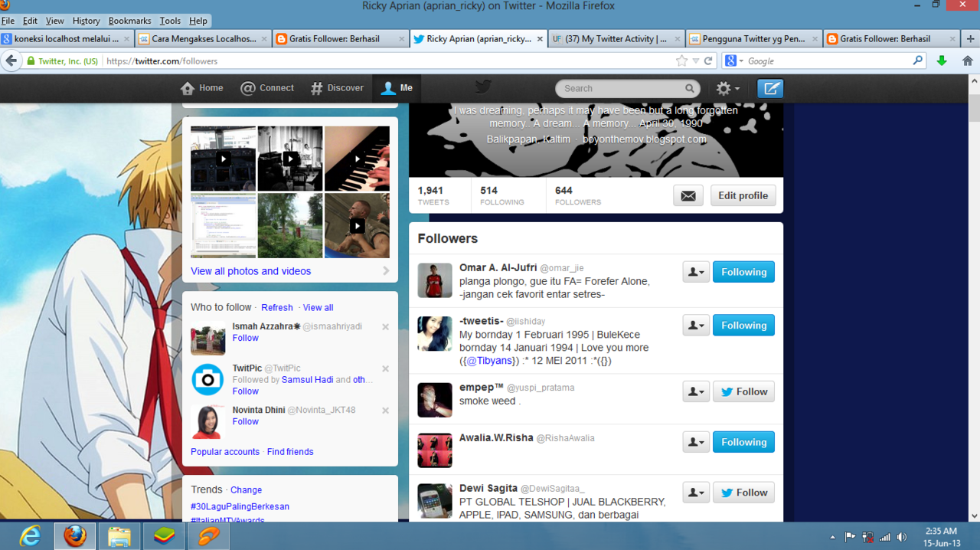
Task: Open the band rehearsal video thumbnail
Action: click(290, 159)
